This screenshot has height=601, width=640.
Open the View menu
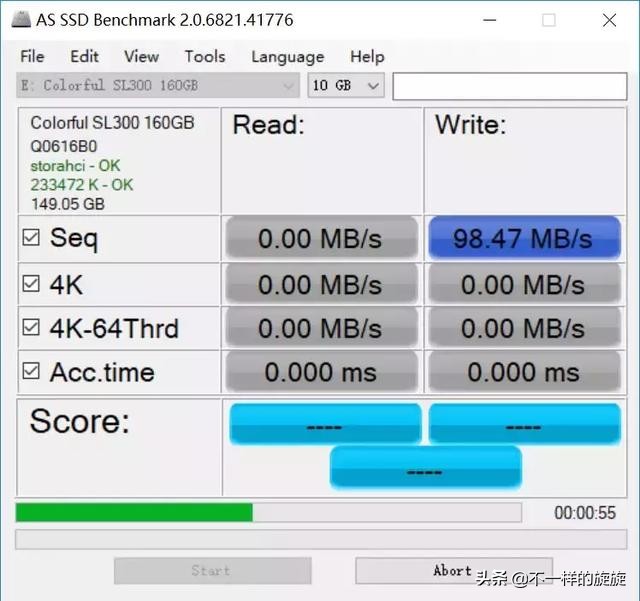click(x=141, y=56)
